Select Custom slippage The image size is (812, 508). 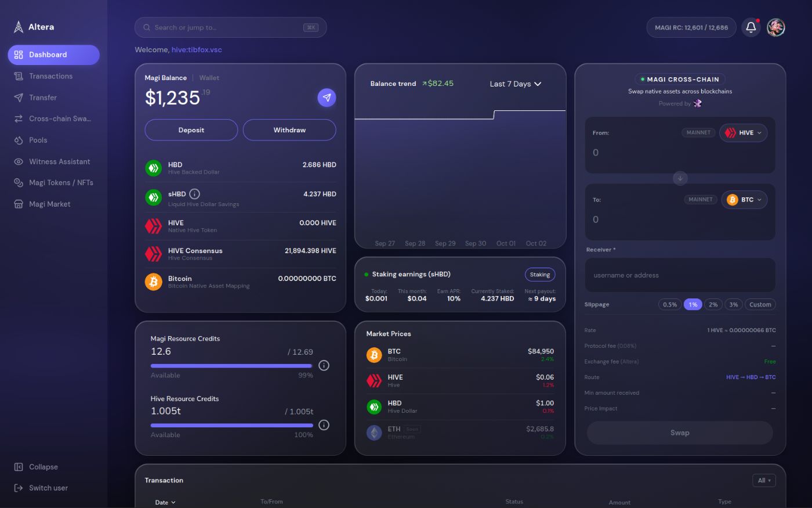[x=760, y=304]
